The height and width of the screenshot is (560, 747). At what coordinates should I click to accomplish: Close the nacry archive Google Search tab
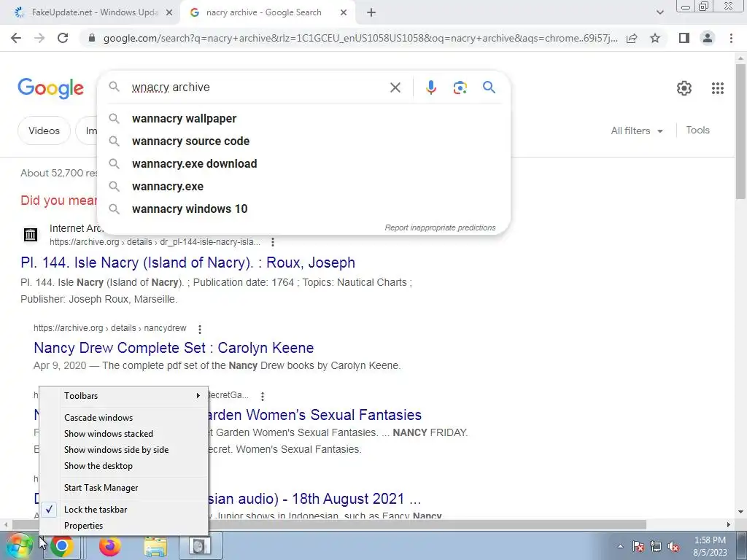[x=344, y=13]
